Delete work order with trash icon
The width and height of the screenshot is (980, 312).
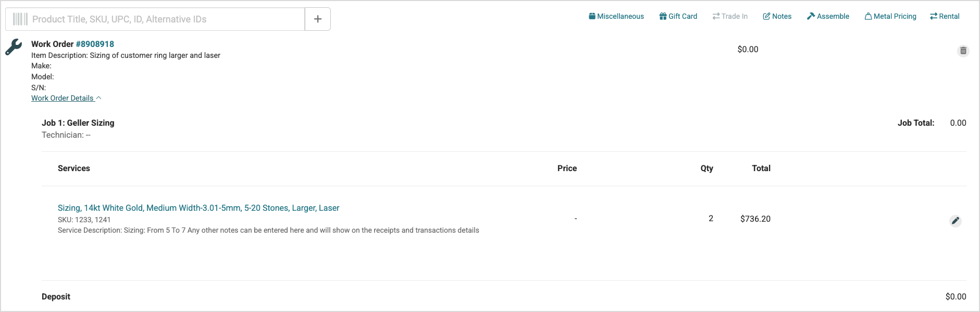963,51
